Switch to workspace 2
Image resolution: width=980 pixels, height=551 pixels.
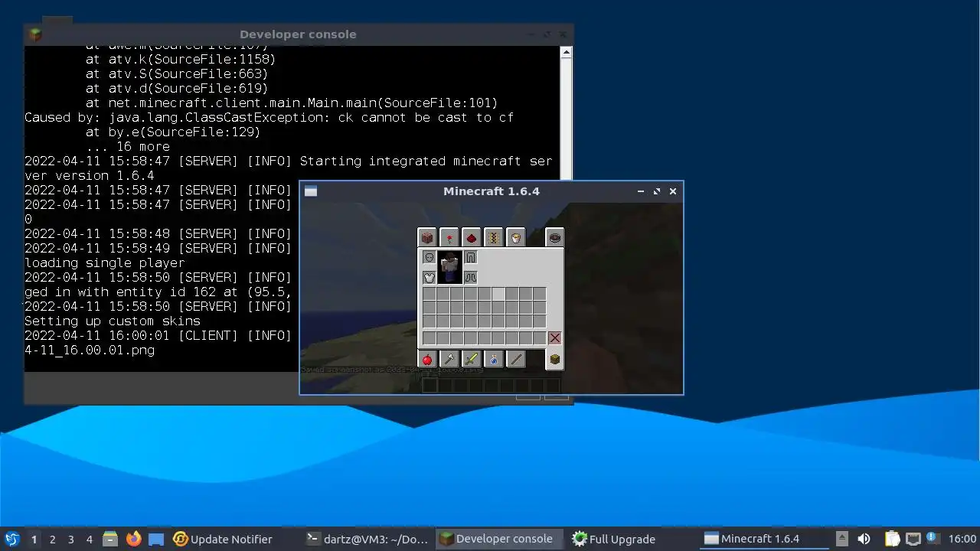(52, 539)
